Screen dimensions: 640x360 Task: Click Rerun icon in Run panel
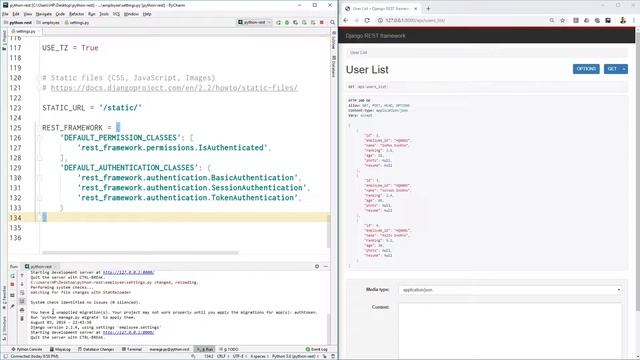tap(12, 276)
